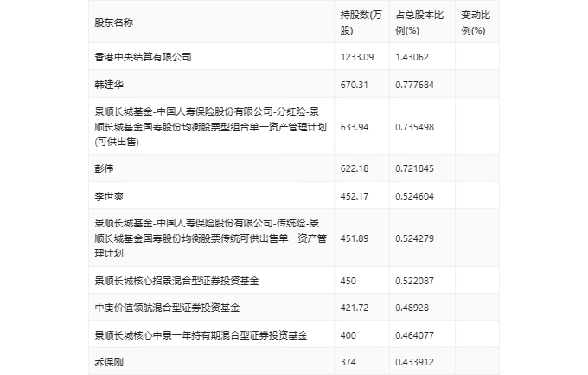Image resolution: width=588 pixels, height=375 pixels.
Task: Select 景顺长城核心招景混合型证券投资基金
Action: click(176, 281)
